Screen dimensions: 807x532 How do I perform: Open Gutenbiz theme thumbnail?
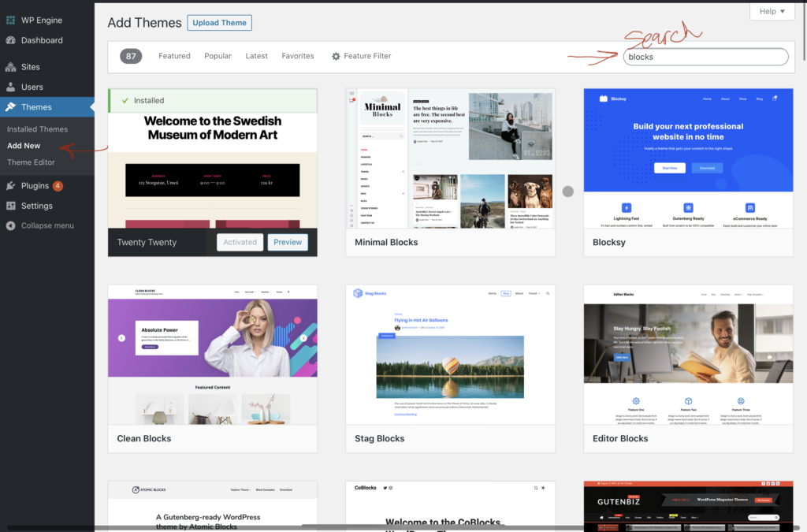point(688,506)
